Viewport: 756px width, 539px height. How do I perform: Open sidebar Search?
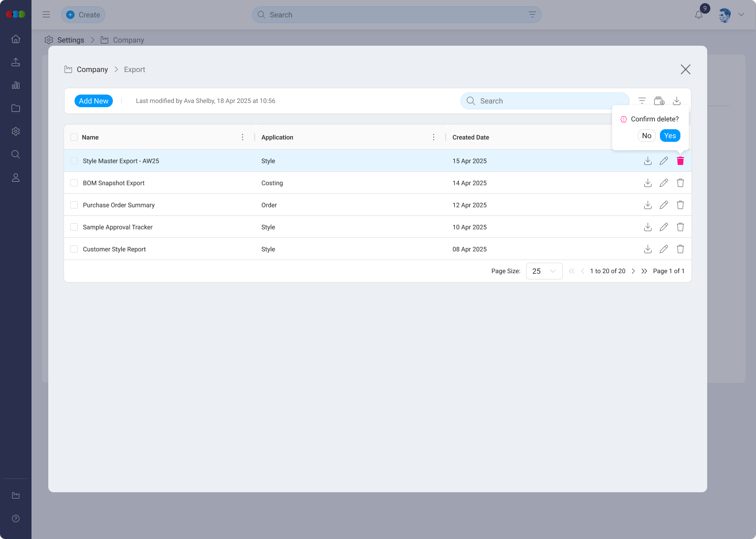pyautogui.click(x=15, y=154)
